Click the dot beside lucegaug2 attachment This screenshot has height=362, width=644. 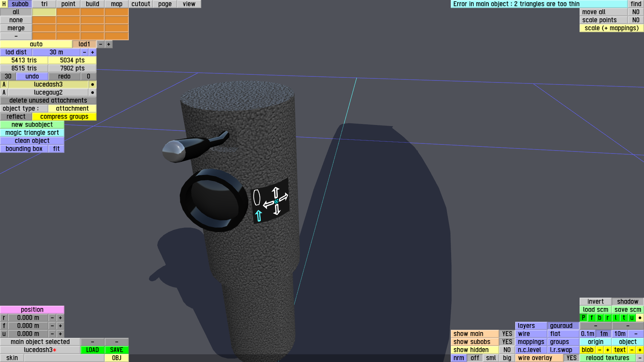click(93, 93)
